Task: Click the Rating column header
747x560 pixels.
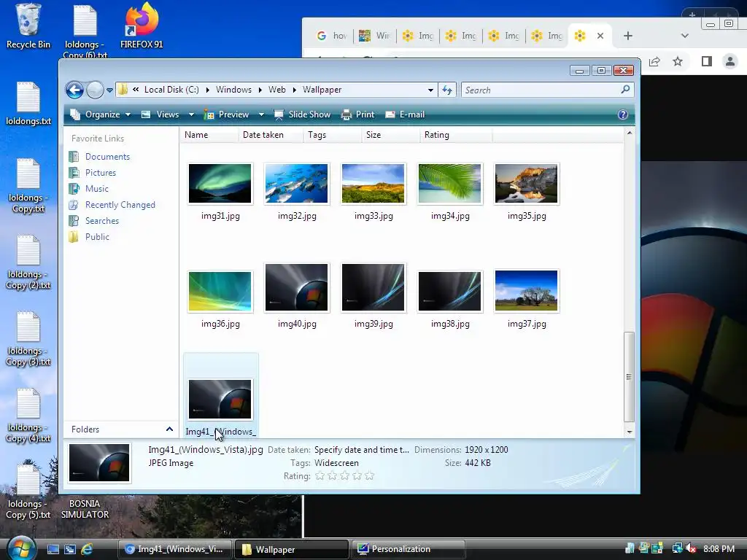Action: click(x=456, y=135)
